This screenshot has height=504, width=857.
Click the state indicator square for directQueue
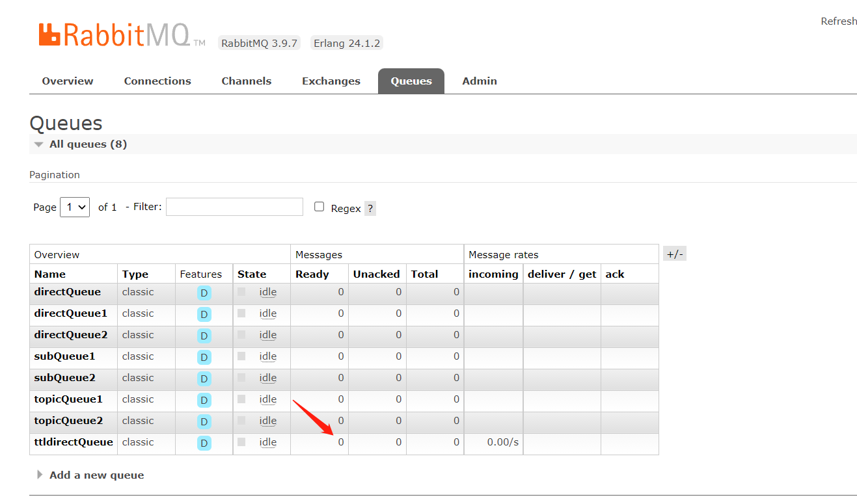coord(241,292)
